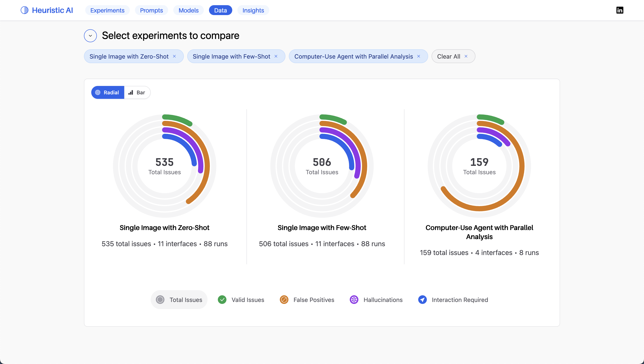This screenshot has width=644, height=364.
Task: Switch chart view to Bar
Action: (137, 93)
